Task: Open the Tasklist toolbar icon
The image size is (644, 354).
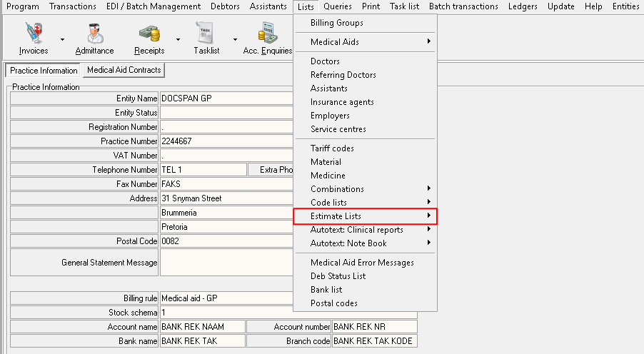Action: (206, 34)
